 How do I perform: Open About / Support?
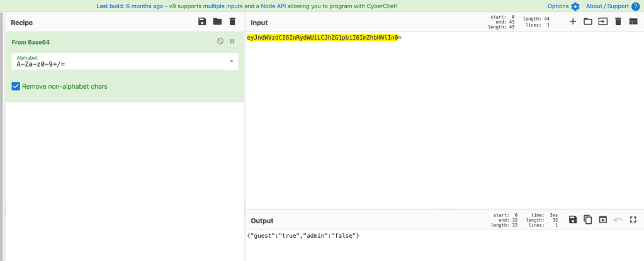point(612,6)
